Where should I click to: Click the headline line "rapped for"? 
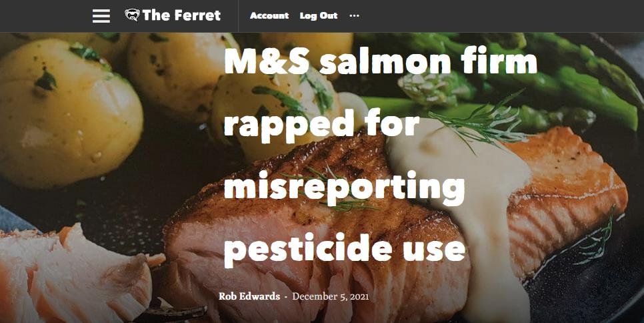(x=322, y=123)
